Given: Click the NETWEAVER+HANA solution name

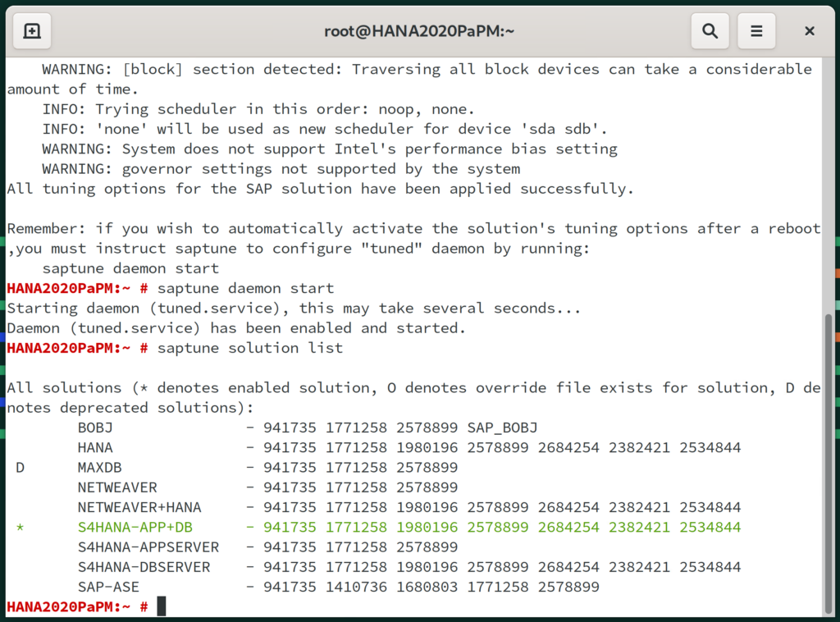Looking at the screenshot, I should [139, 507].
